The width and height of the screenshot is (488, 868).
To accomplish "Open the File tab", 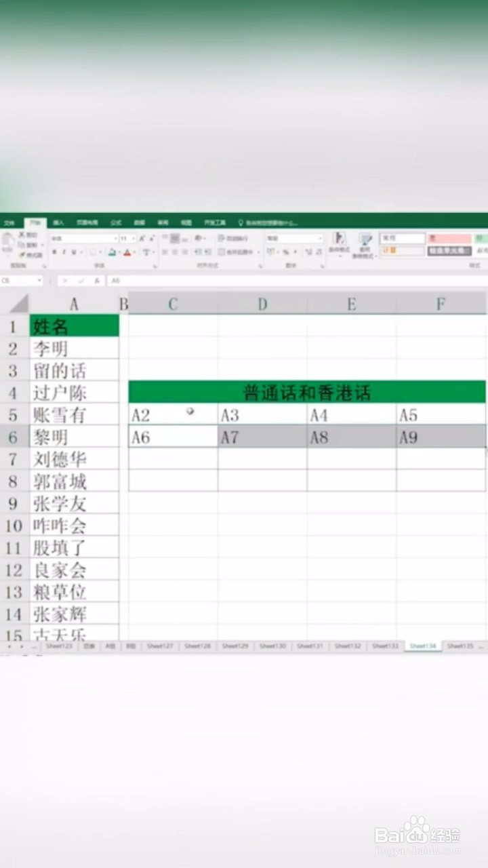I will point(9,222).
